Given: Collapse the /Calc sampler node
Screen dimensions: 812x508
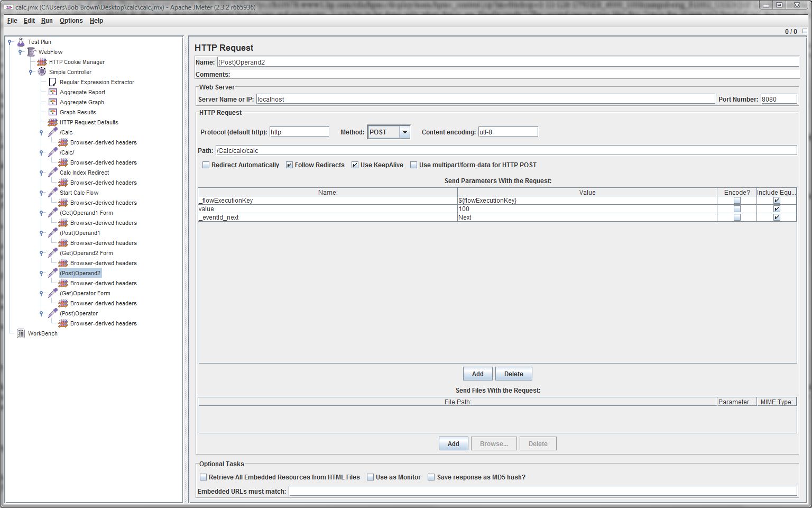Looking at the screenshot, I should [x=41, y=132].
